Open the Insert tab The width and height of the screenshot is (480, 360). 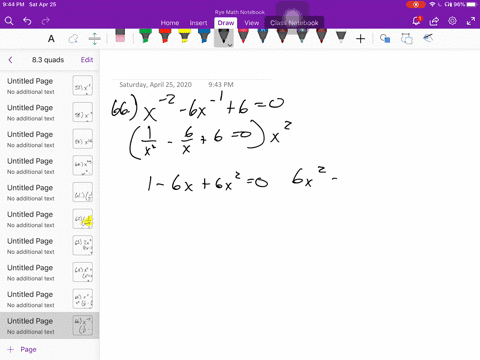(198, 23)
